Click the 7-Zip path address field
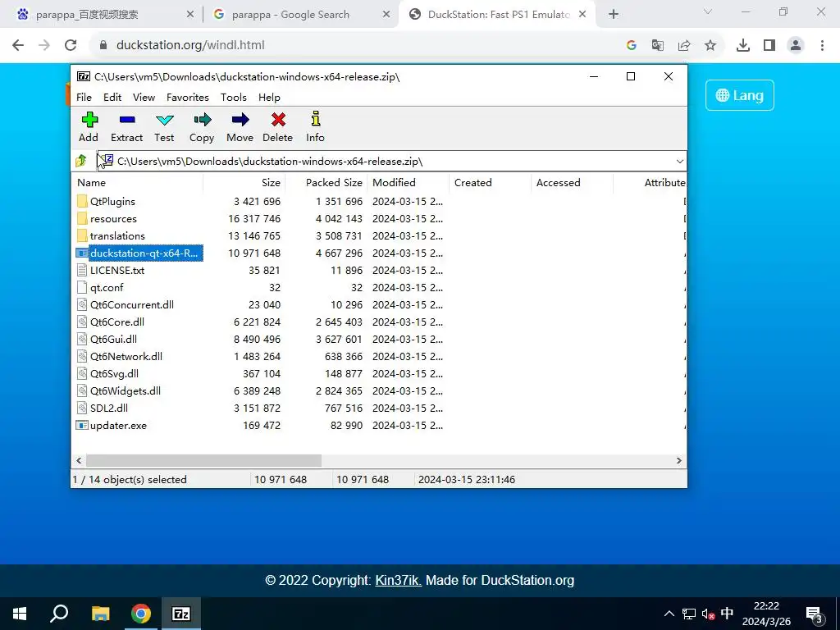Screen dimensions: 840x630 (391, 162)
